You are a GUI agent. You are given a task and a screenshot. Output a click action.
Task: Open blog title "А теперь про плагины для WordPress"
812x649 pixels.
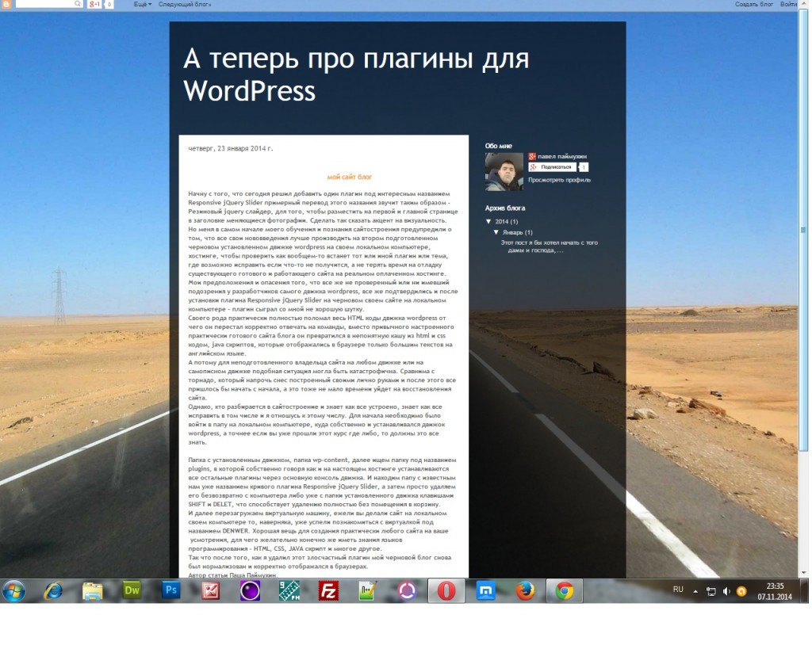point(356,74)
